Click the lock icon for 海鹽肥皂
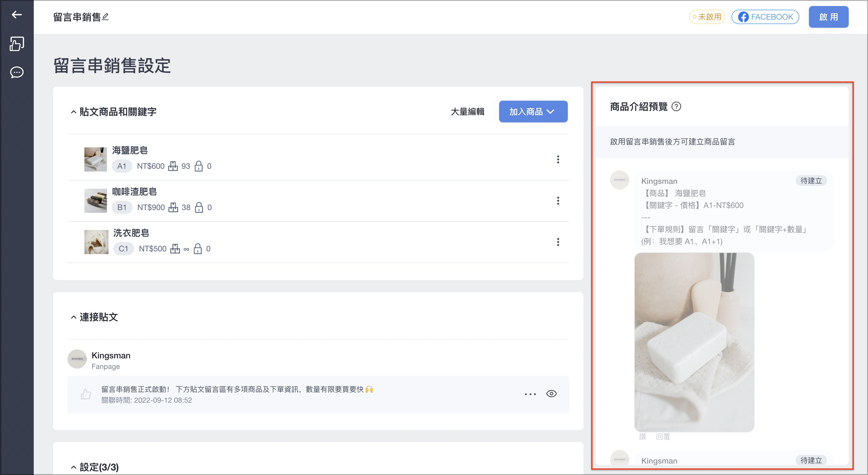This screenshot has height=475, width=868. tap(199, 166)
